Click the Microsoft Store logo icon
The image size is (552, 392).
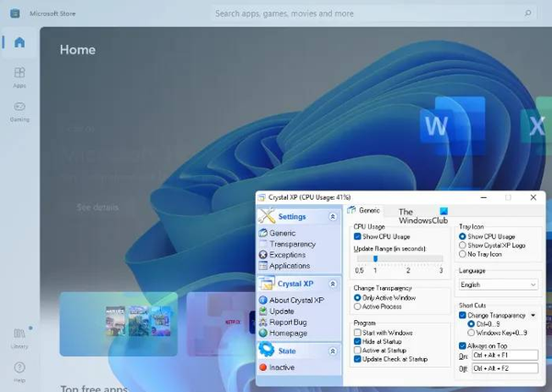(15, 14)
